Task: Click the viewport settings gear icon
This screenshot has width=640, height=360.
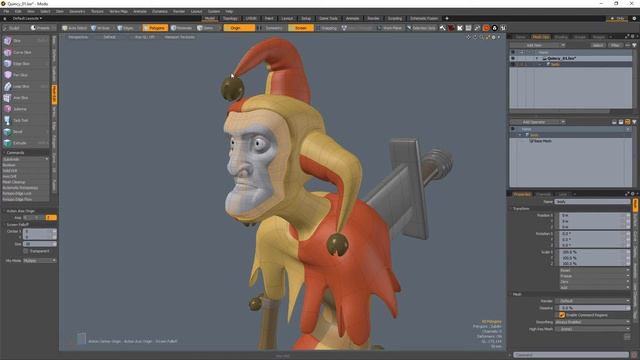Action: click(493, 37)
